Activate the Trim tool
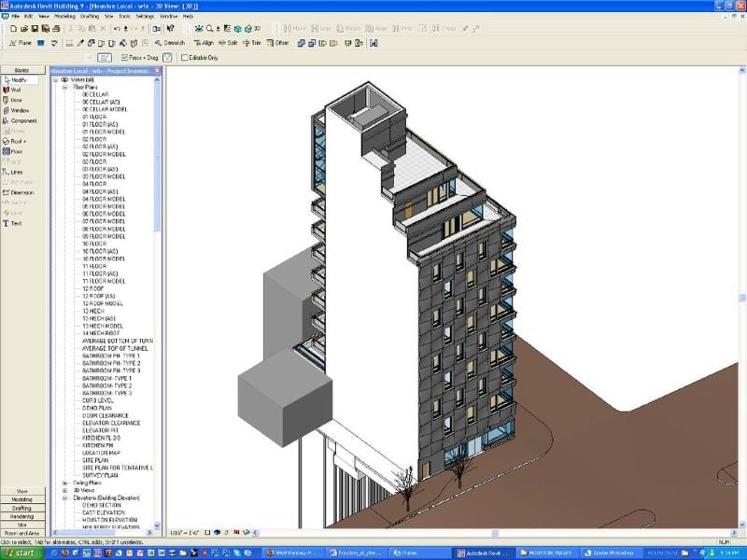 (x=249, y=41)
